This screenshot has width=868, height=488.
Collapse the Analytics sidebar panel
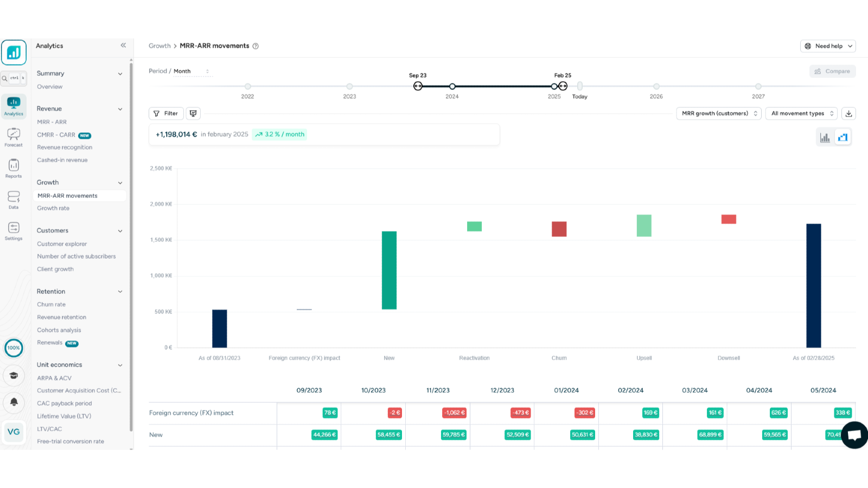pos(123,46)
